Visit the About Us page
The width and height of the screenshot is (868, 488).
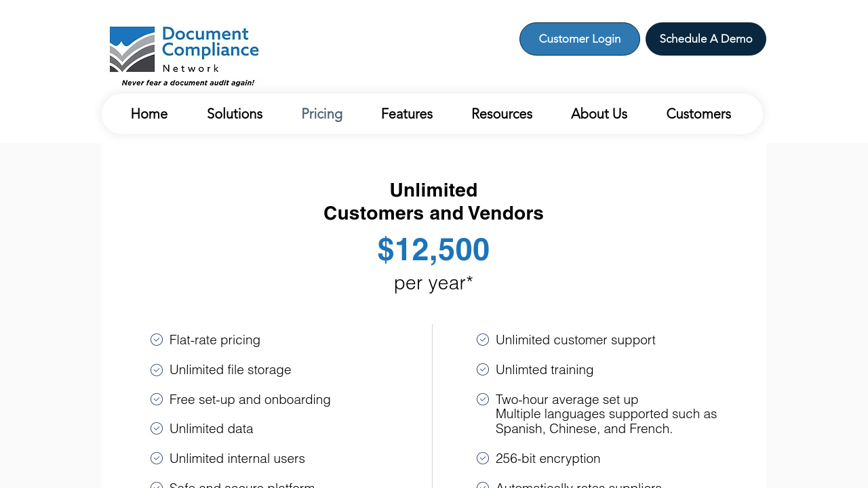(599, 114)
